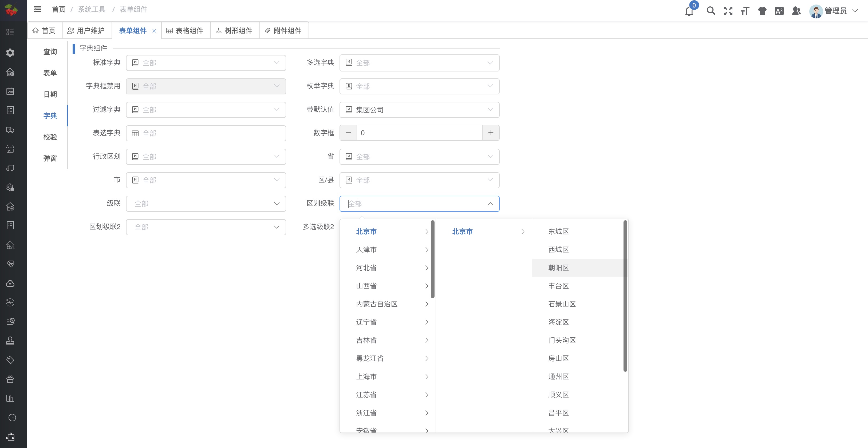Open the 行政区划 dropdown
The height and width of the screenshot is (448, 868).
tap(206, 157)
